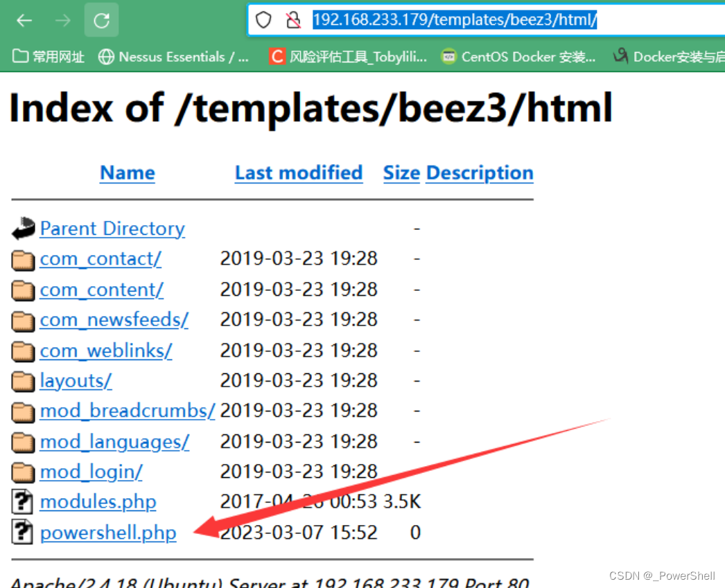This screenshot has width=725, height=588.
Task: Open the com_newsfeeds/ folder link
Action: pyautogui.click(x=114, y=320)
